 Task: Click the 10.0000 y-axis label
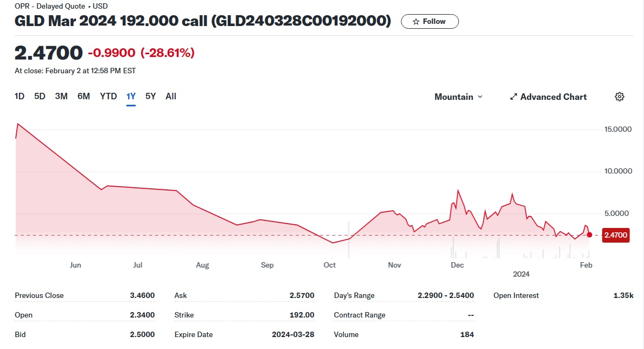[618, 171]
